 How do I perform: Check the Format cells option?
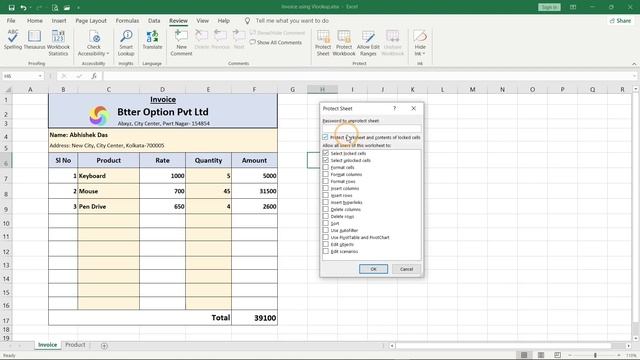click(326, 167)
